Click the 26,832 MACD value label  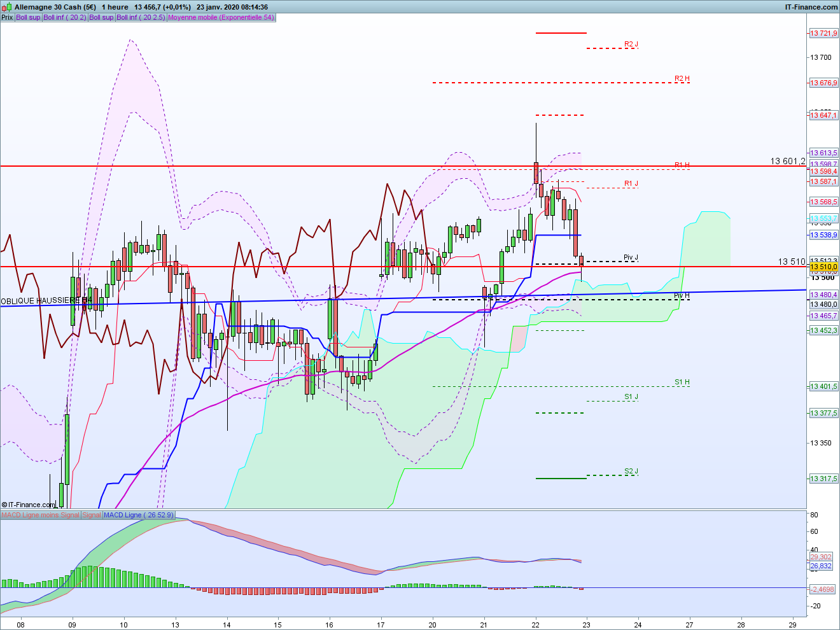(821, 566)
